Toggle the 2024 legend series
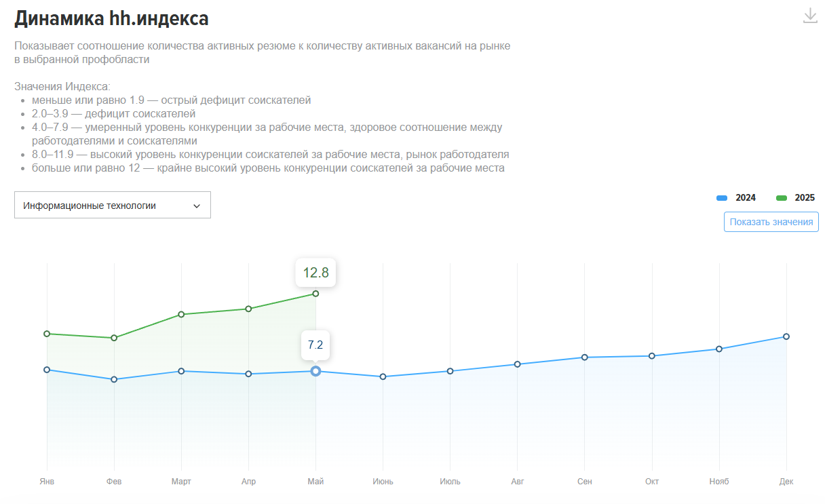 745,197
